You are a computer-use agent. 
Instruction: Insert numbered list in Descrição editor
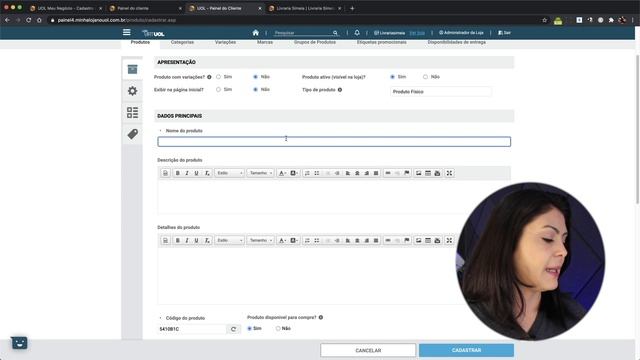click(x=307, y=173)
